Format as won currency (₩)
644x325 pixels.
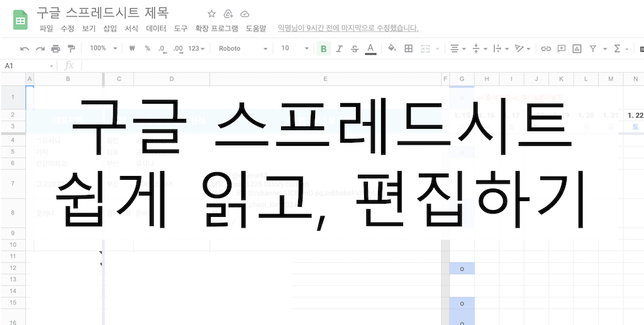[132, 48]
